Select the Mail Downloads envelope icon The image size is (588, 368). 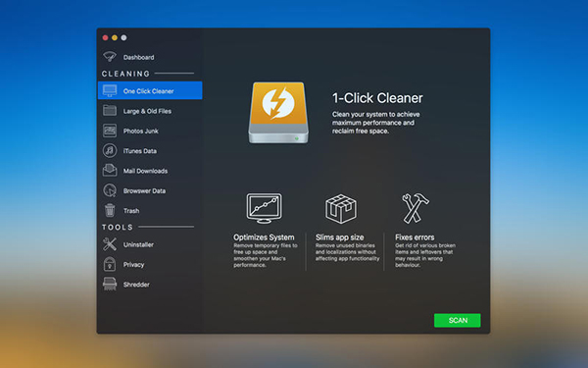[x=110, y=170]
